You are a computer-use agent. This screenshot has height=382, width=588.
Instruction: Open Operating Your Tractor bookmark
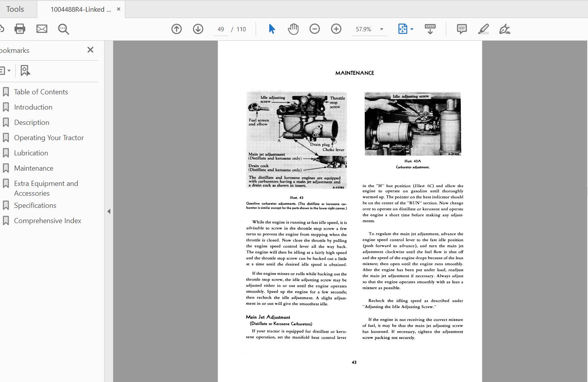tap(49, 138)
